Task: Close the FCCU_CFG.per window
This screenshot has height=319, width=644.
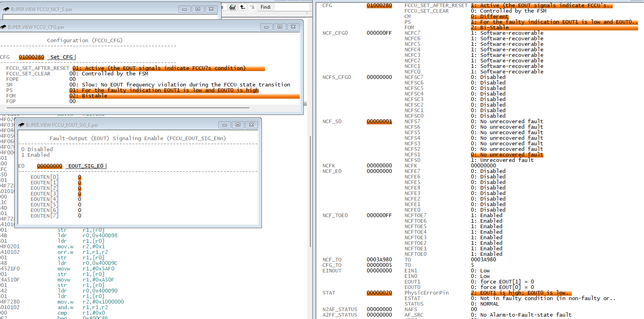Action: (293, 27)
